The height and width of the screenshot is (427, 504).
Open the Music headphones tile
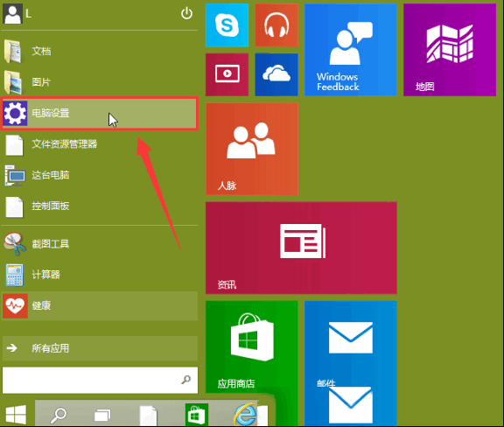[276, 25]
